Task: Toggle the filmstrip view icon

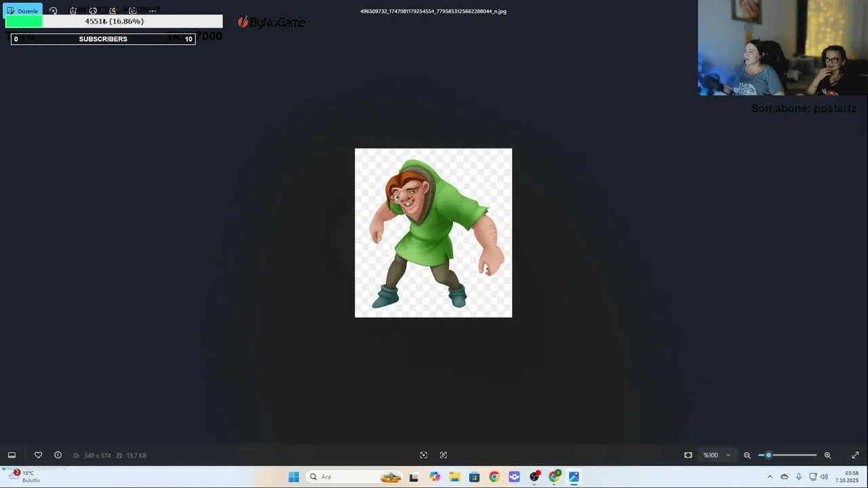Action: (12, 455)
